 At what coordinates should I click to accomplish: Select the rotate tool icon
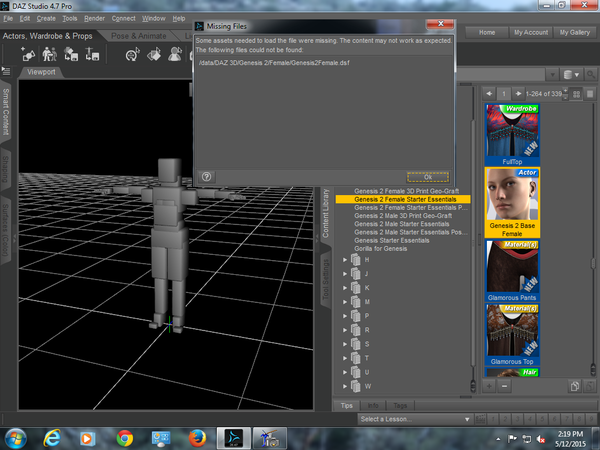pyautogui.click(x=132, y=54)
